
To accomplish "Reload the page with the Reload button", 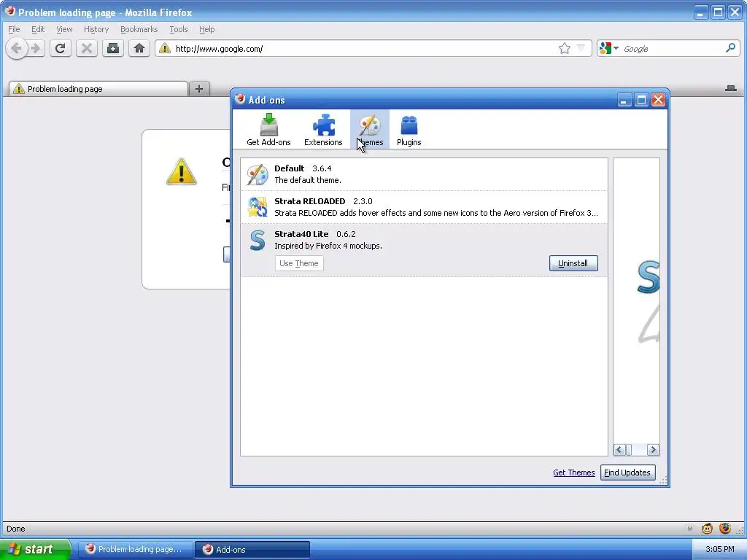I will [60, 48].
